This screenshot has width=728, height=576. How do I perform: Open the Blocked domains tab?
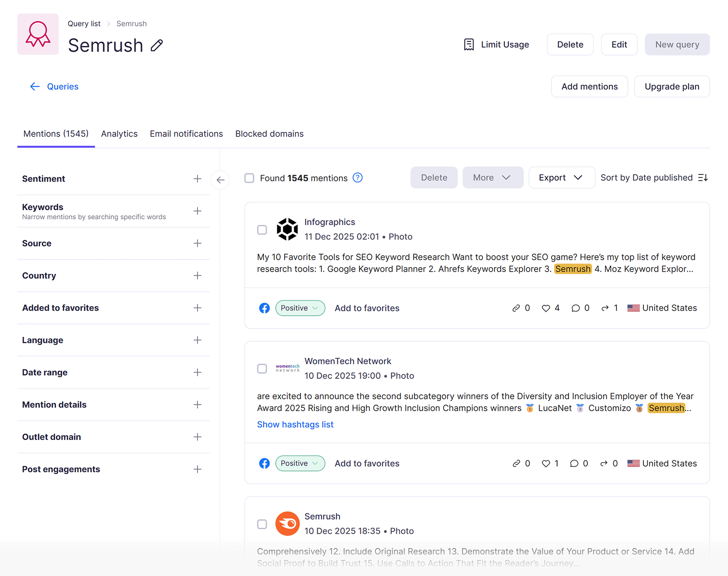pos(269,134)
